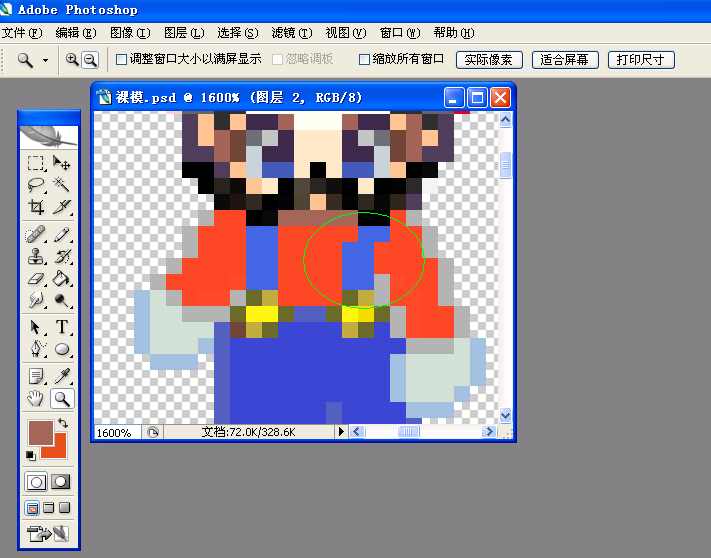The width and height of the screenshot is (711, 558).
Task: Enable 缩放所有窗口 checkbox
Action: [x=364, y=59]
